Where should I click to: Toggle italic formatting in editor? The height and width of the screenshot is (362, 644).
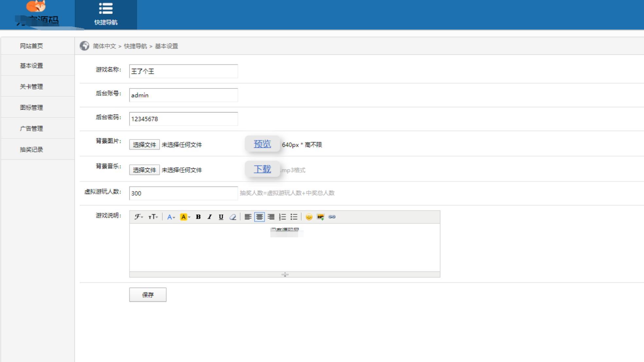click(210, 217)
